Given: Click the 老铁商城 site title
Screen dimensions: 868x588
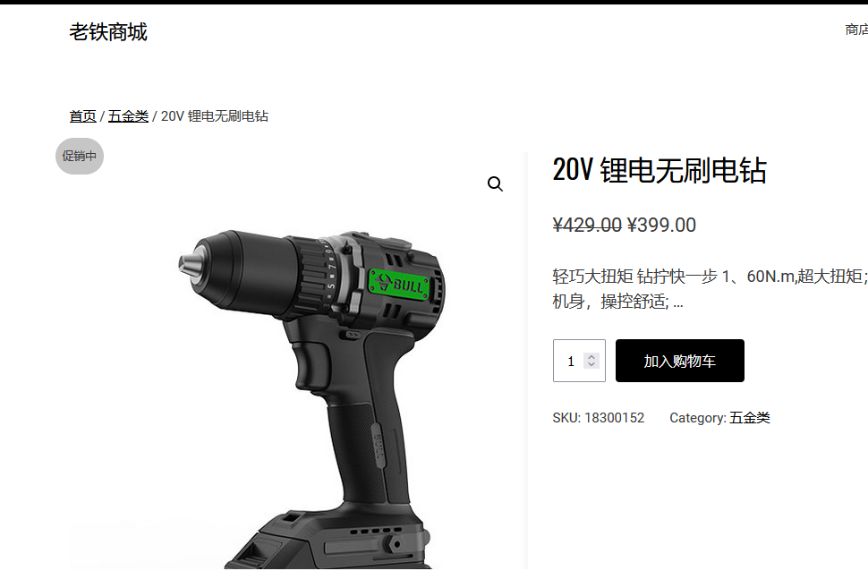Looking at the screenshot, I should 108,32.
